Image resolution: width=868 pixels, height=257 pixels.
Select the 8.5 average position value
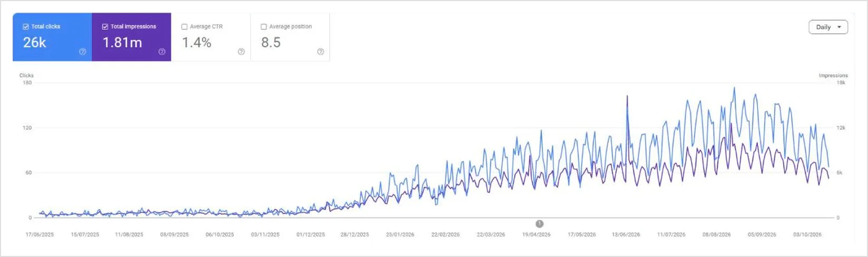coord(271,43)
